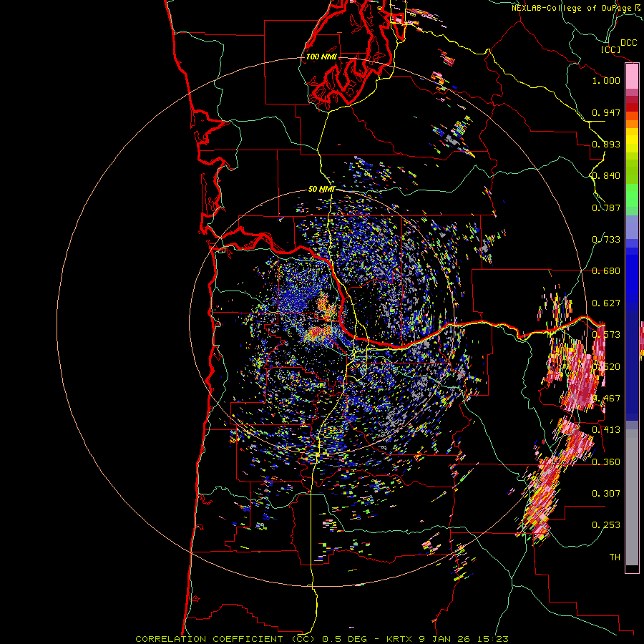The image size is (644, 644).
Task: Select the 0.307 scale value
Action: click(606, 494)
